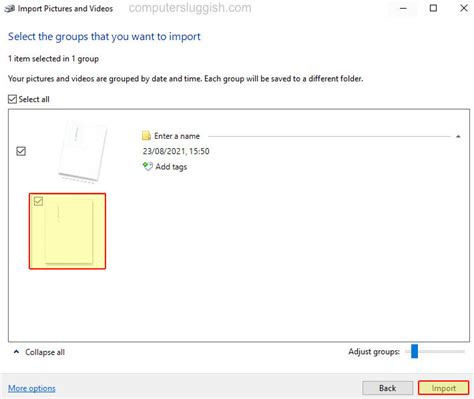Click the Enter a name field
The height and width of the screenshot is (399, 474).
tap(177, 136)
